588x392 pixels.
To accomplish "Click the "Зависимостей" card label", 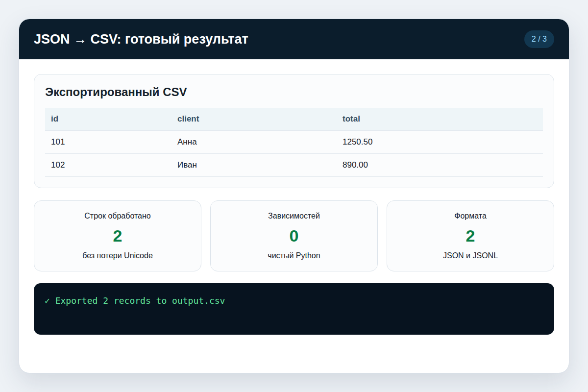I will (294, 216).
